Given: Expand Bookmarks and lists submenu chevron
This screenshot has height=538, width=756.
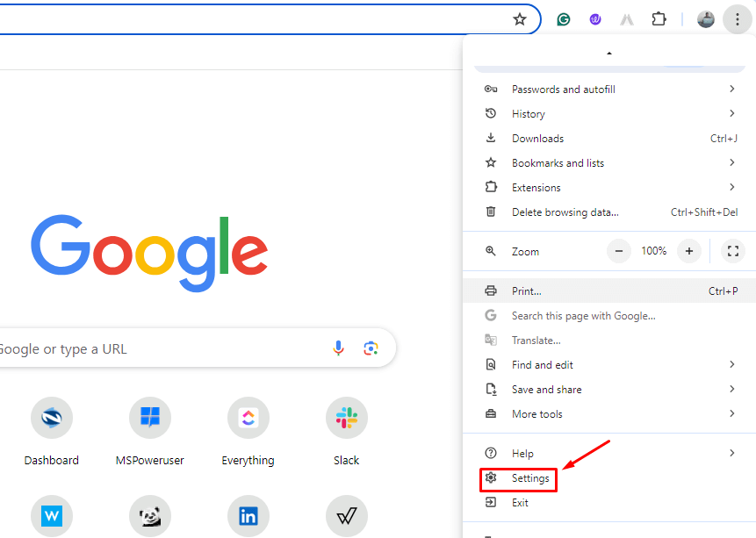Looking at the screenshot, I should pyautogui.click(x=732, y=162).
